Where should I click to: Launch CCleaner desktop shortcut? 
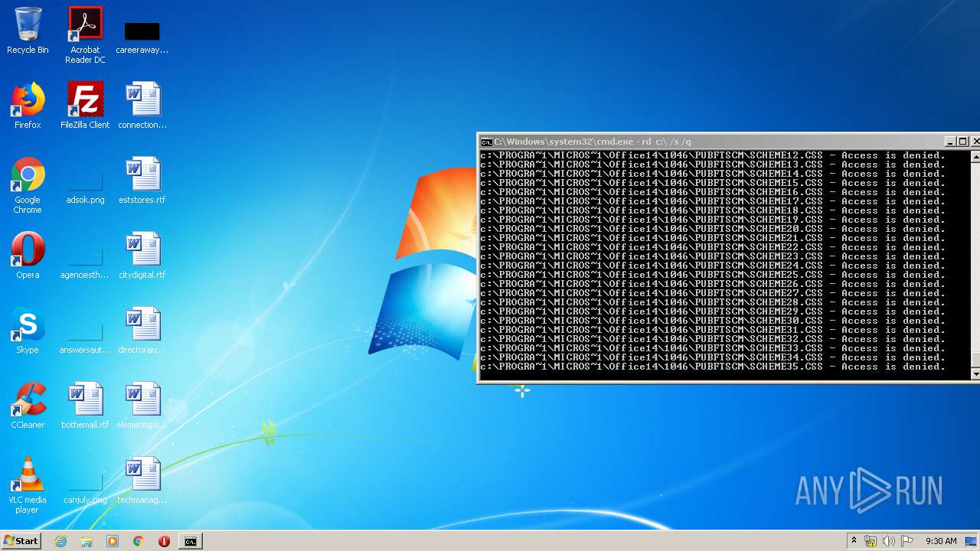[x=28, y=406]
